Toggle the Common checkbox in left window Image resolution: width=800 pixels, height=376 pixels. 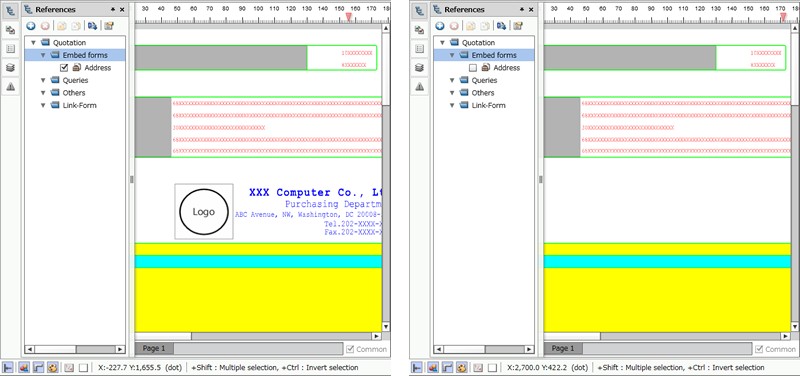click(350, 349)
